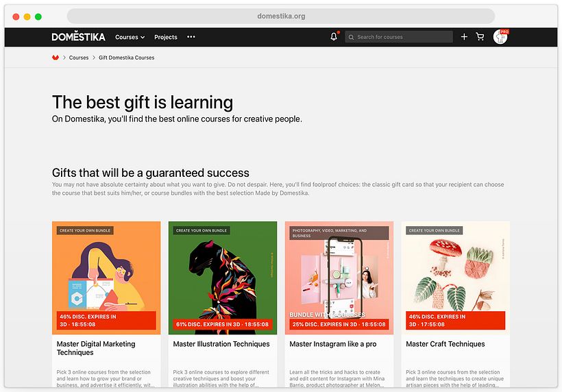Screen dimensions: 562x392
Task: Click Master Instagram like a pro title
Action: pyautogui.click(x=333, y=344)
